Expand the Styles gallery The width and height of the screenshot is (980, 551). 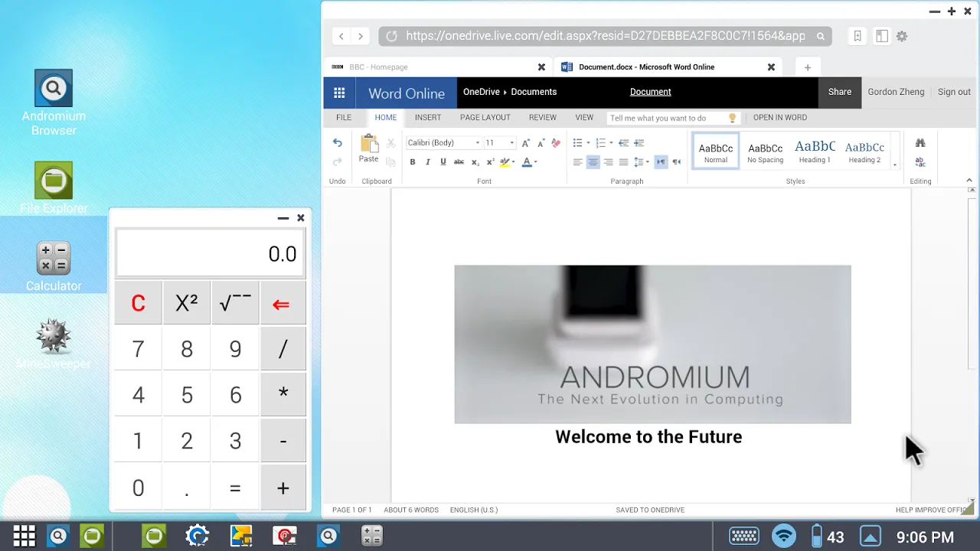[x=894, y=165]
